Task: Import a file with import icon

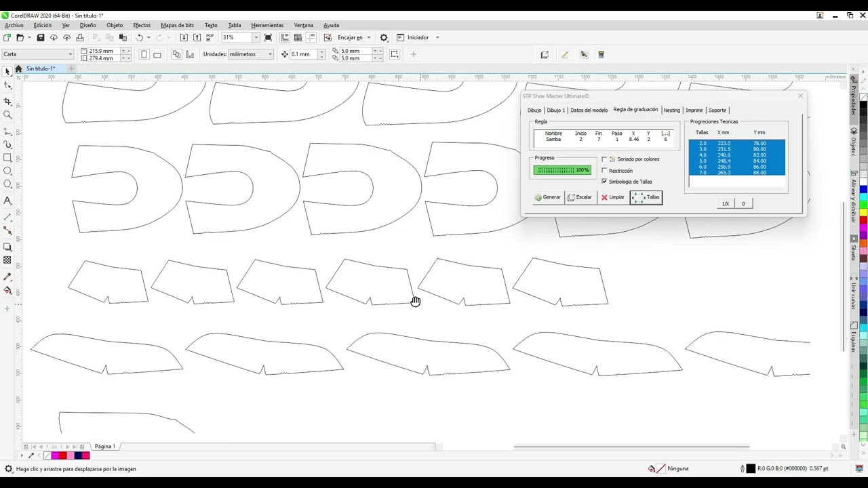Action: click(184, 37)
